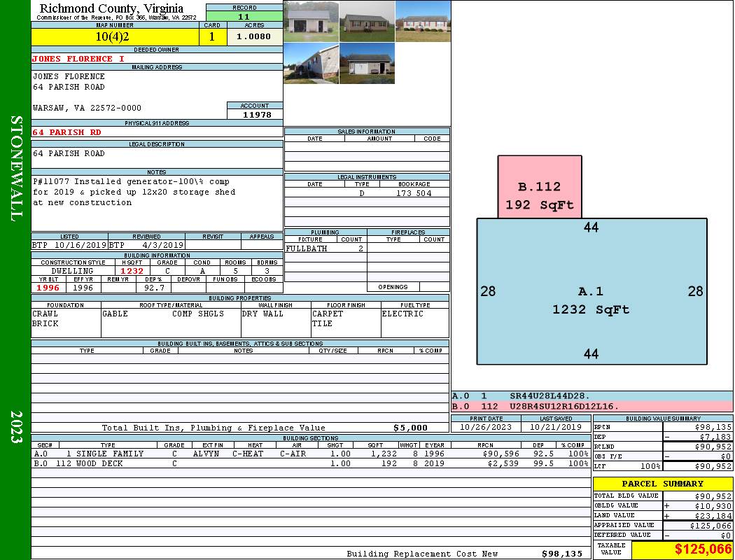Click the GABLE roof type value

click(115, 314)
